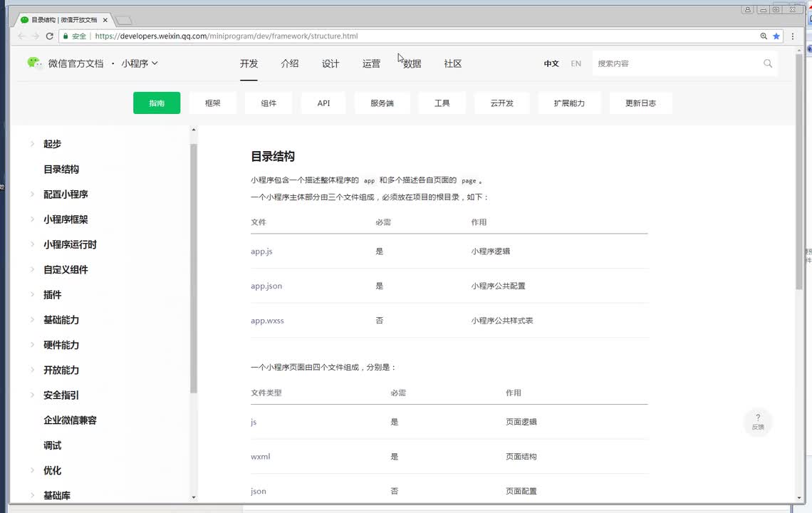
Task: Switch to the 指南 tab
Action: click(x=157, y=103)
